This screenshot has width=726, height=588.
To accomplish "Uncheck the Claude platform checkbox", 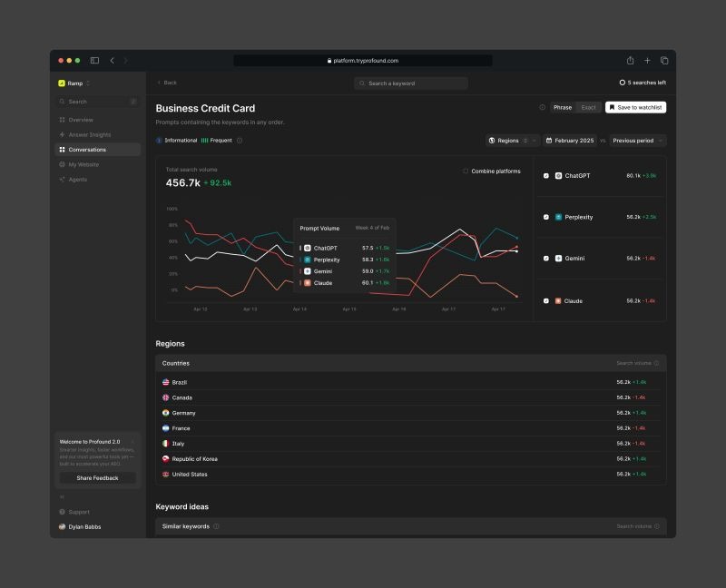I will tap(546, 301).
